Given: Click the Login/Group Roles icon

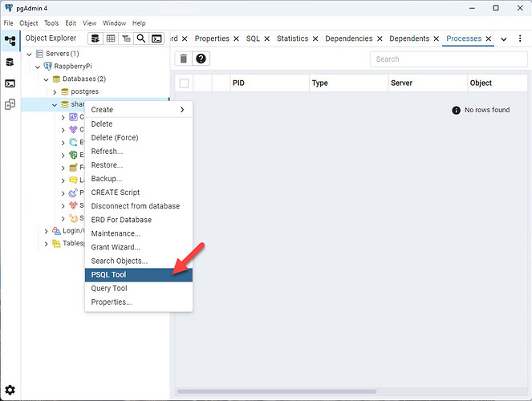Looking at the screenshot, I should tap(56, 231).
